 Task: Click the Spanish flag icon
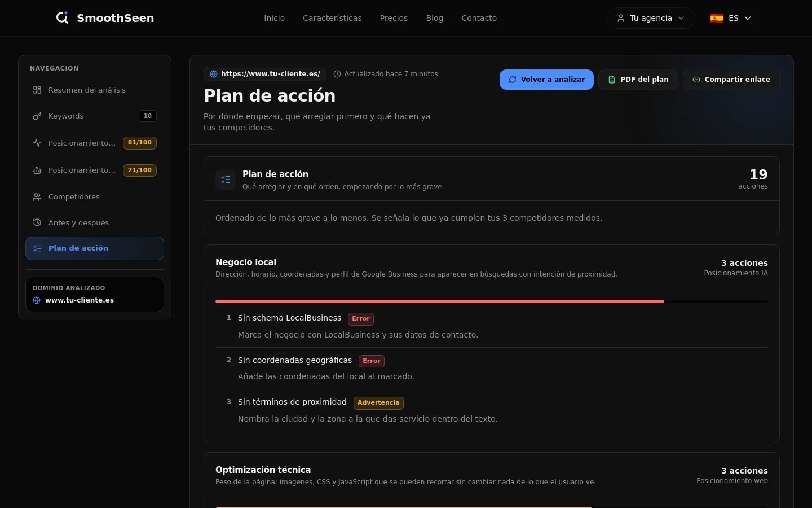tap(717, 18)
